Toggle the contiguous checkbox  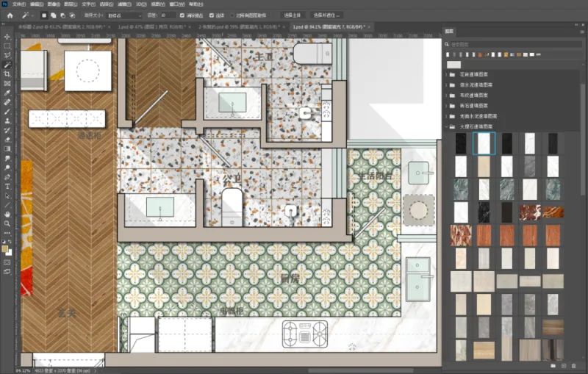[x=212, y=15]
